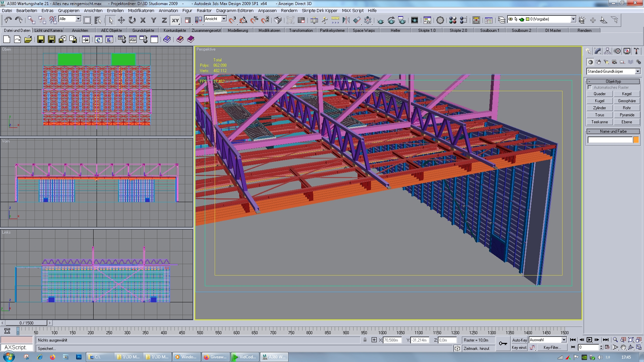The height and width of the screenshot is (362, 644).
Task: Click the Mirror objects icon
Action: tap(346, 20)
